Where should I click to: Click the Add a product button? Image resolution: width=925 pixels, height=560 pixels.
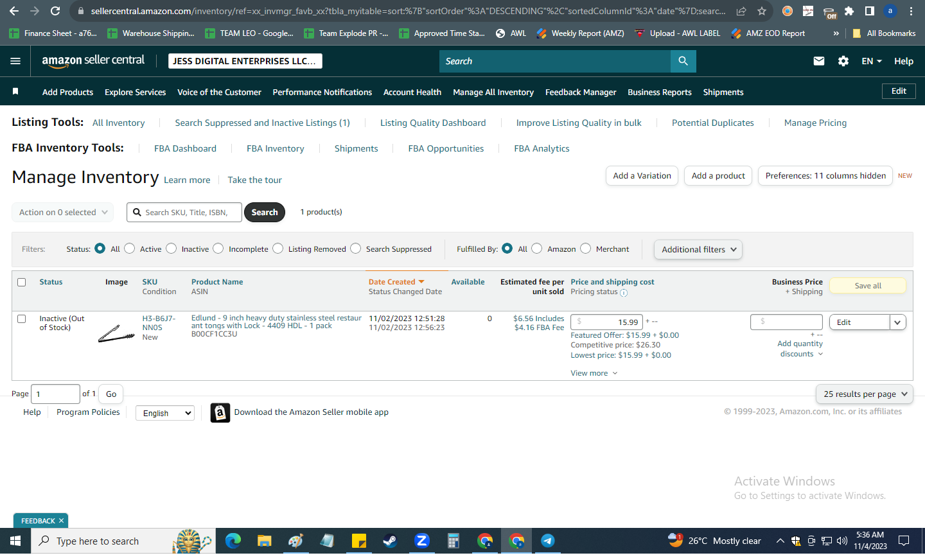[718, 175]
